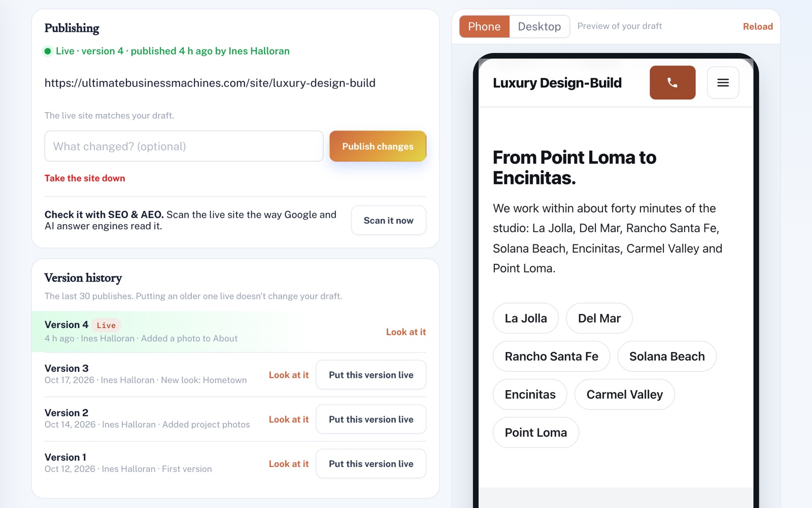Look at Version 1

tap(289, 464)
